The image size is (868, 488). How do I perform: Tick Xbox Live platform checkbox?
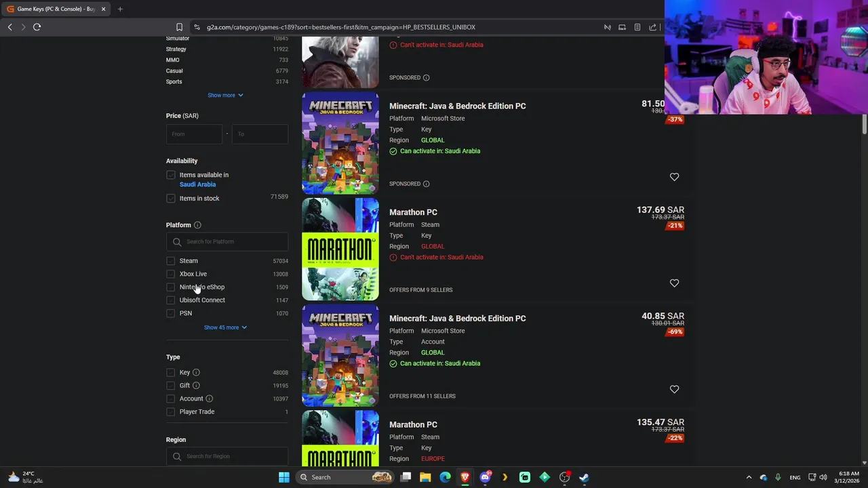pyautogui.click(x=171, y=274)
